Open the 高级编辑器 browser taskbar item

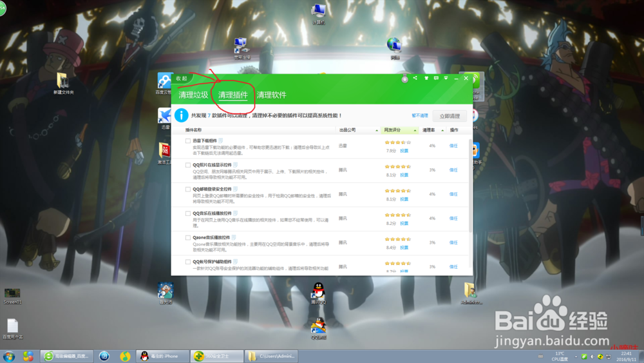coord(68,356)
